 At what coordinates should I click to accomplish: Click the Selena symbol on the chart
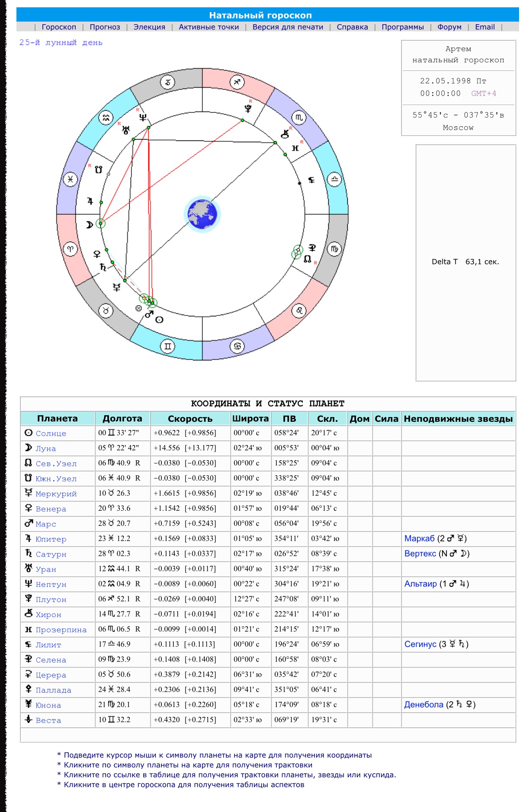312,248
